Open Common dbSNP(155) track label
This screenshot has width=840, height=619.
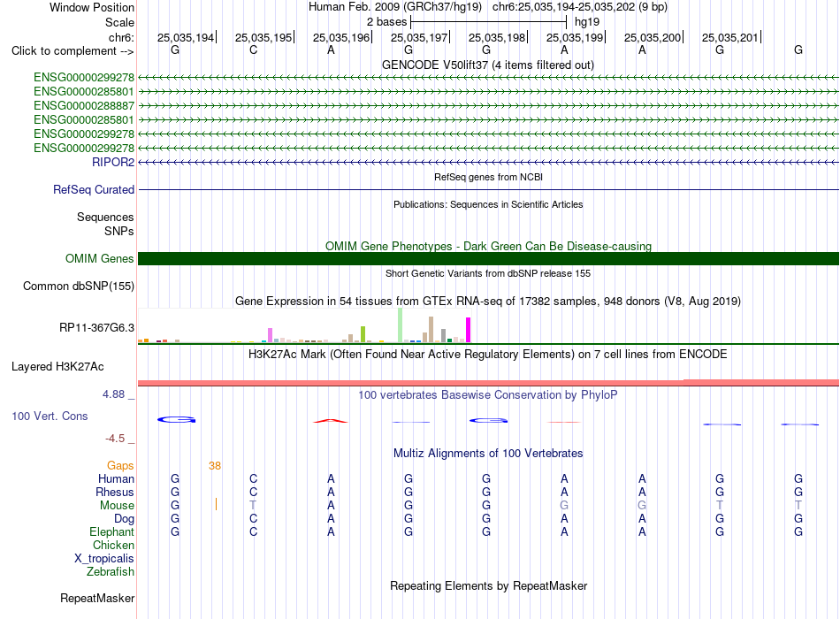79,287
